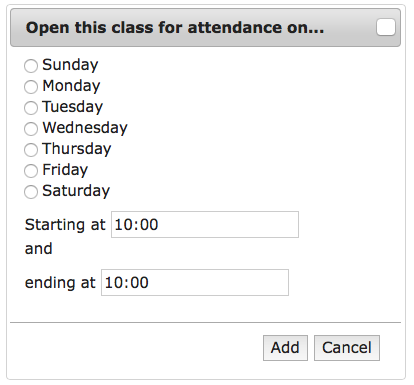
Task: Focus the ending at time field
Action: point(195,282)
